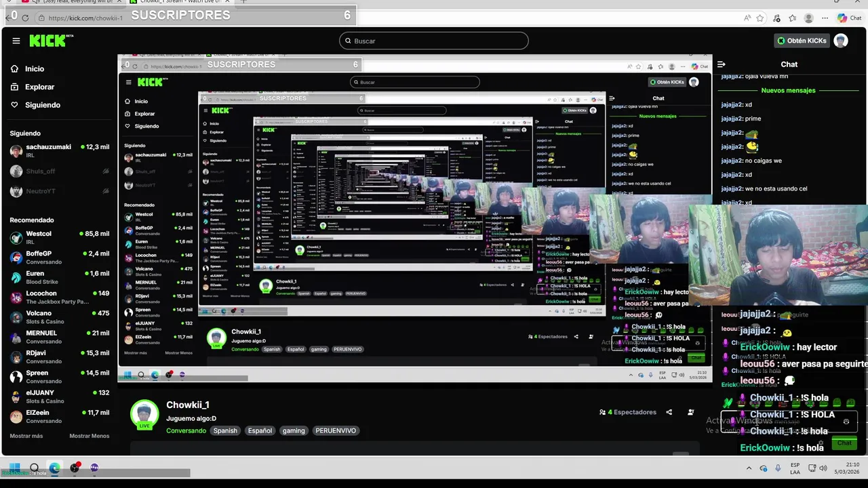Screen dimensions: 868x488
Task: Open the Windows Start menu
Action: click(x=14, y=468)
